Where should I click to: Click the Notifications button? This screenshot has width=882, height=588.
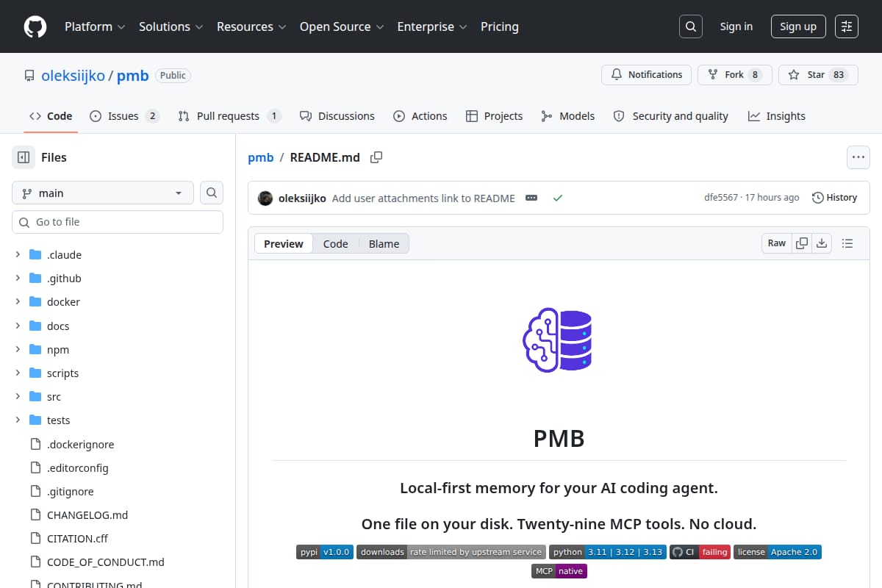tap(646, 75)
